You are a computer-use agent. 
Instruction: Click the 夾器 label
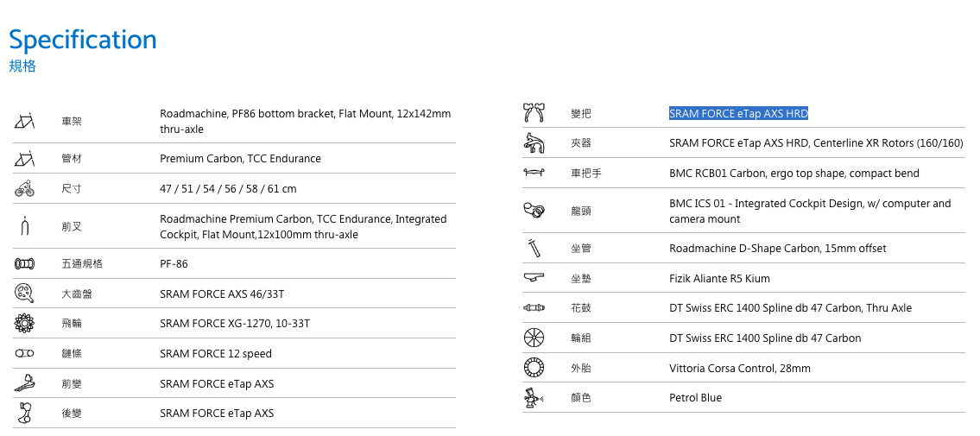[x=581, y=143]
